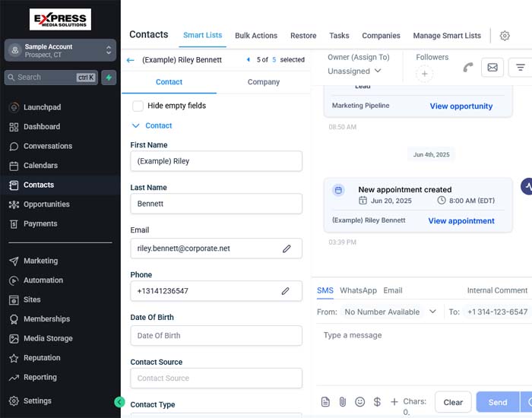Click the back arrow beside Riley Bennett

(130, 60)
